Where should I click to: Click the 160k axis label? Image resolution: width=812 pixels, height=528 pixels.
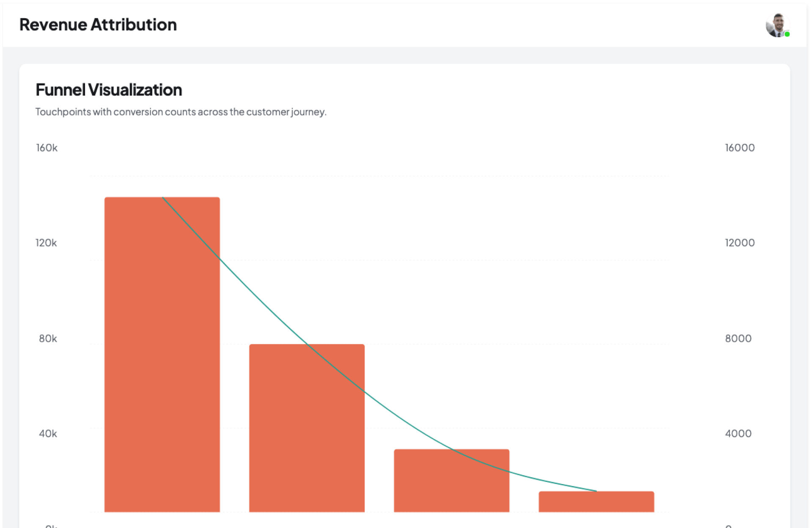click(x=47, y=148)
